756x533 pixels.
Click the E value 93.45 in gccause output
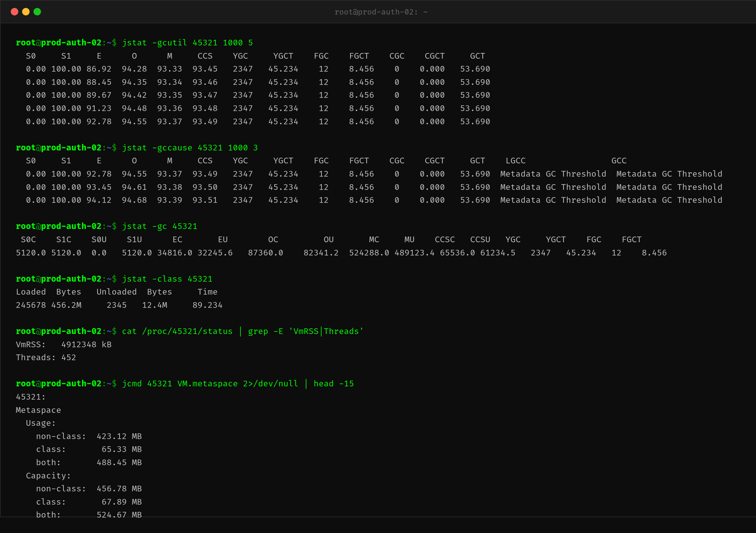click(99, 187)
